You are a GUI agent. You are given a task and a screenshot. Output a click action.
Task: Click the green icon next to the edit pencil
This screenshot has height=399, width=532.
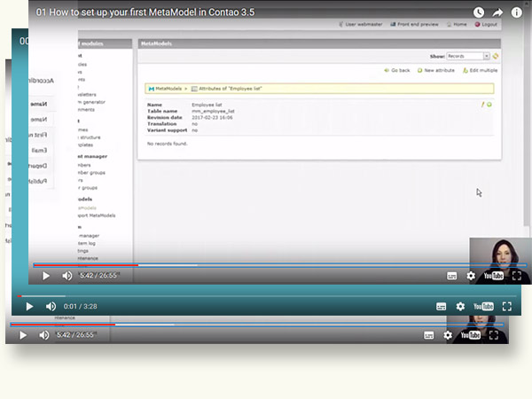pyautogui.click(x=489, y=105)
